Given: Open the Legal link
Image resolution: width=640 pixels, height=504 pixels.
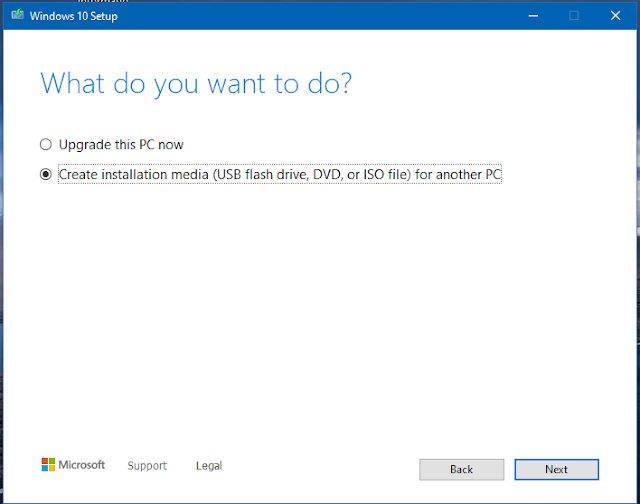Looking at the screenshot, I should pos(209,466).
